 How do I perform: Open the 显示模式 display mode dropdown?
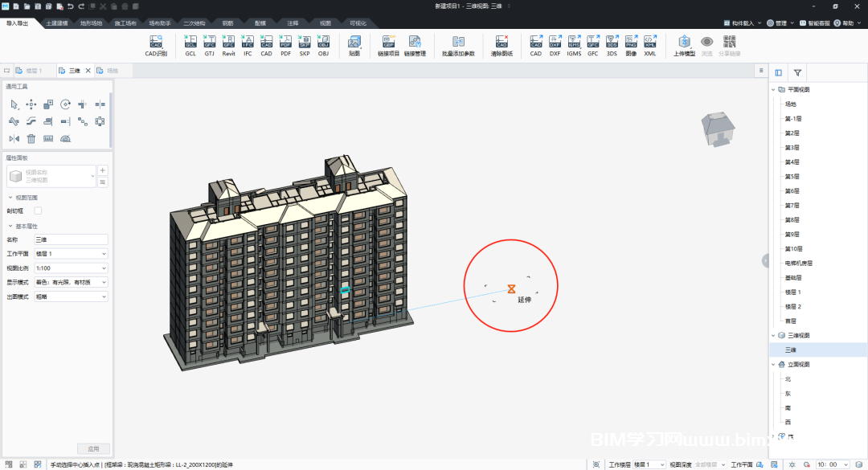(x=71, y=282)
